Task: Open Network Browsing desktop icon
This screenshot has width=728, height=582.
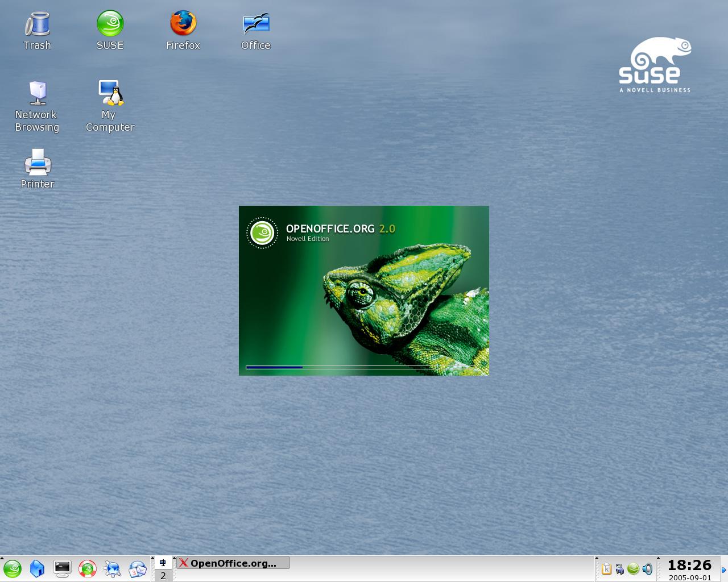Action: (x=37, y=107)
